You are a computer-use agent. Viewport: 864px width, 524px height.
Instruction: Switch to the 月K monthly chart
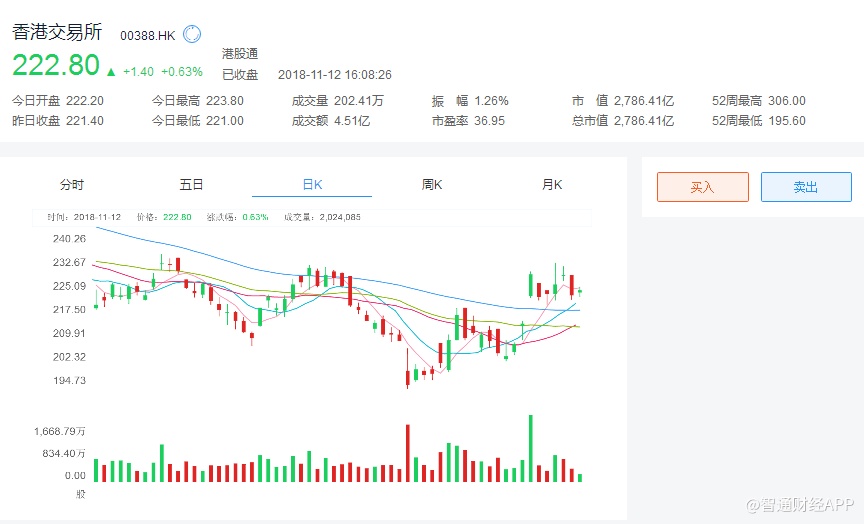click(x=552, y=185)
